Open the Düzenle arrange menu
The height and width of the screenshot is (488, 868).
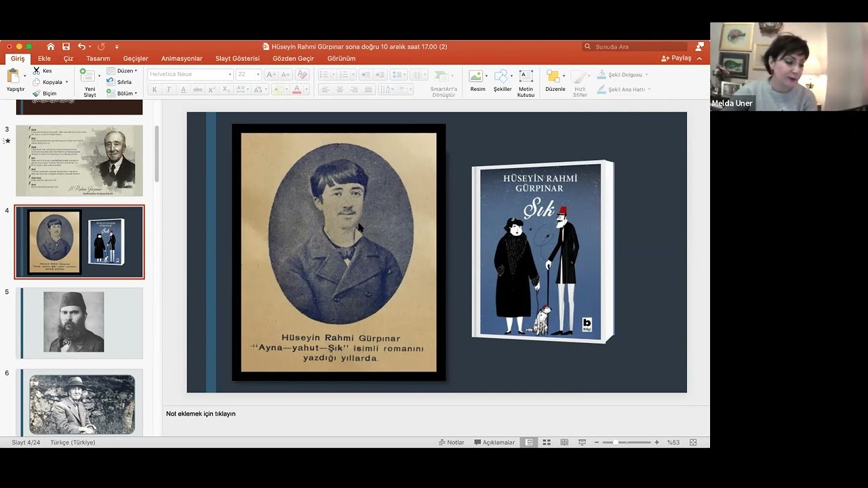click(x=555, y=80)
